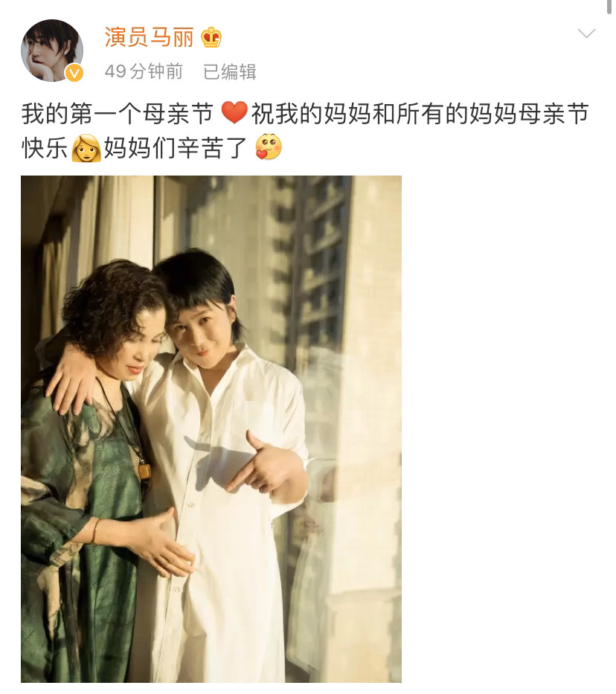View edit history via 已编辑 label

pos(230,71)
